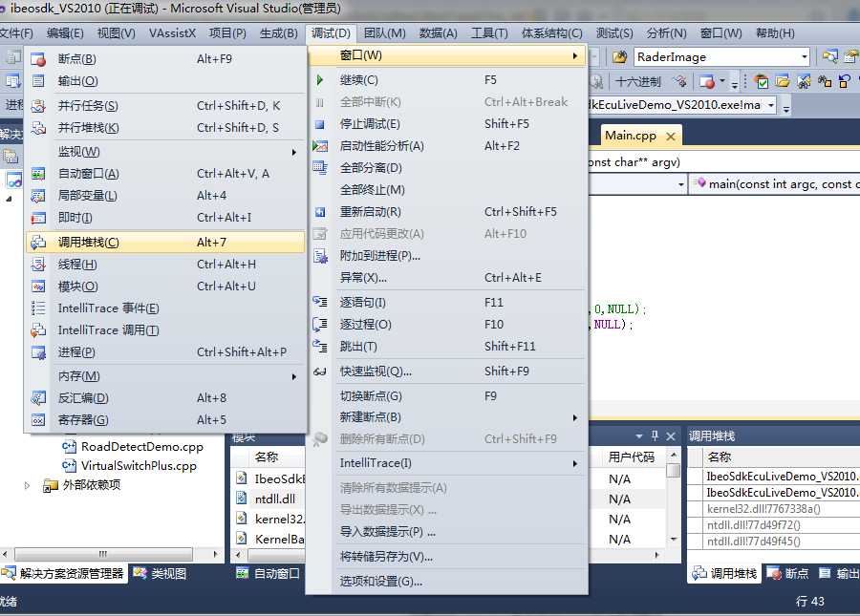Viewport: 860px width, 616px height.
Task: Click the Call Stack (调用堆栈) icon
Action: tap(38, 243)
